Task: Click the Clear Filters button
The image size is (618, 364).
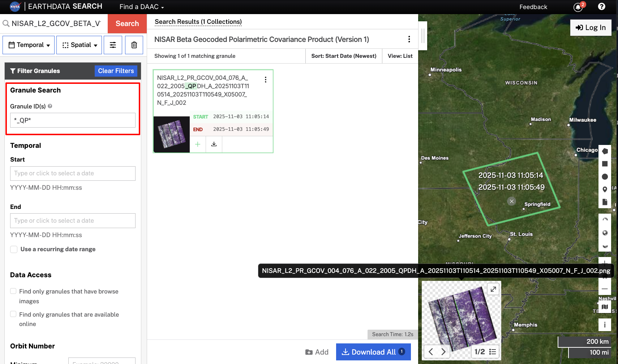Action: pyautogui.click(x=116, y=71)
